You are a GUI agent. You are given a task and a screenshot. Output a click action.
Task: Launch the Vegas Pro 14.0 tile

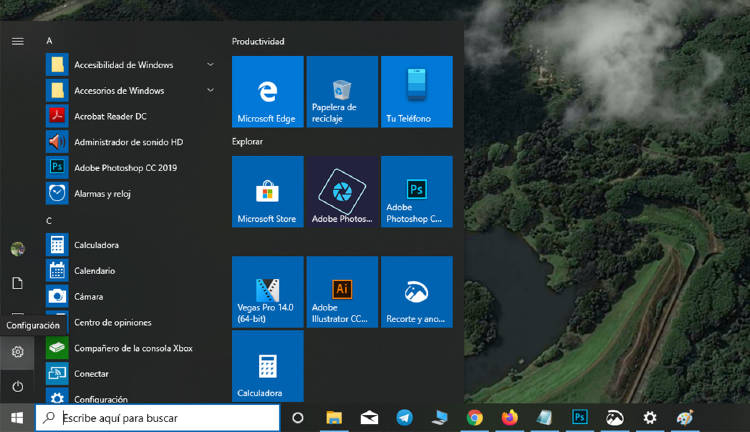268,292
